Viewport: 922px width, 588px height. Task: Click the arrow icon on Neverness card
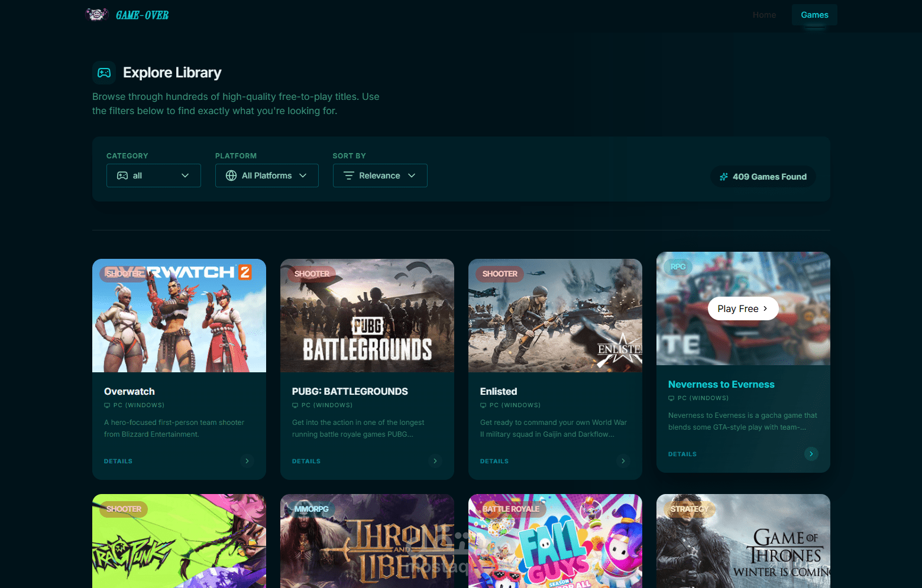tap(811, 454)
